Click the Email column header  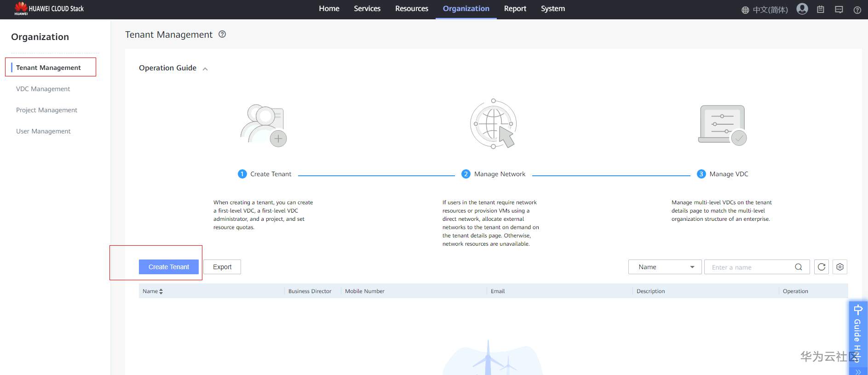click(x=498, y=291)
